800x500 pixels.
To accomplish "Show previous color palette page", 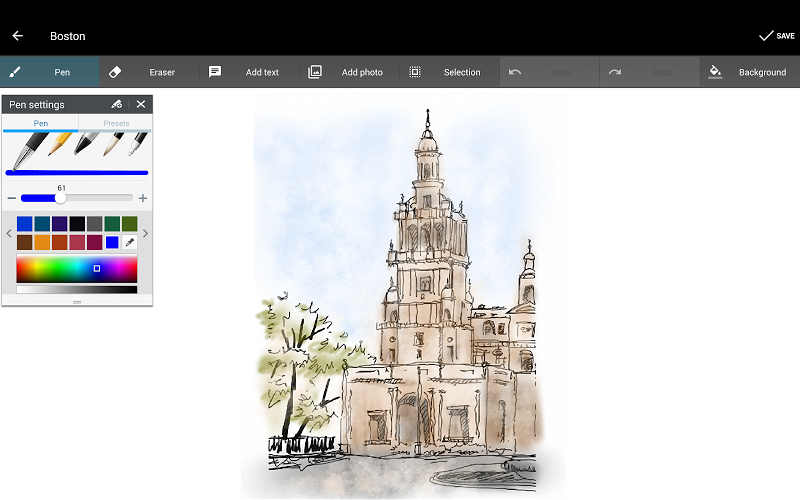I will [9, 234].
